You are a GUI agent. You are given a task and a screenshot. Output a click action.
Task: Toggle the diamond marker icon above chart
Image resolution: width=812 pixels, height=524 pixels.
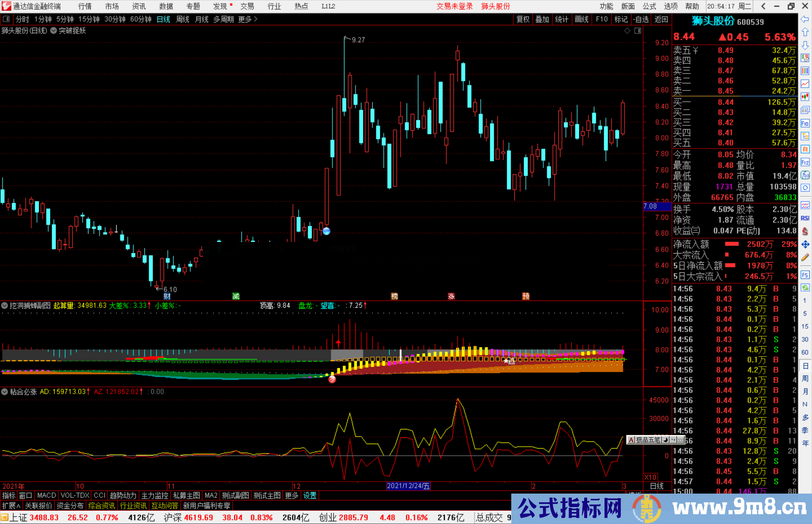pyautogui.click(x=627, y=31)
